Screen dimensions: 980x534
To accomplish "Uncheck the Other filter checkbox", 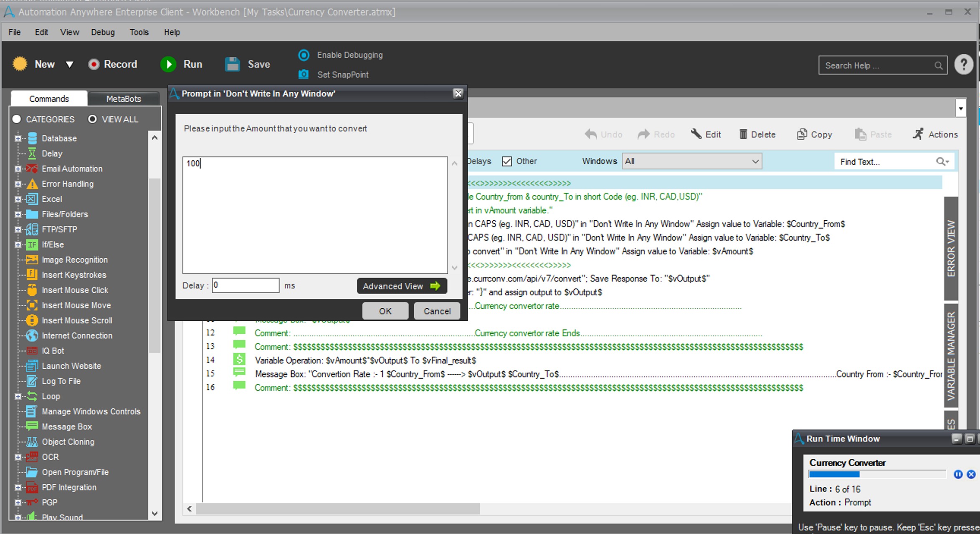I will point(507,161).
